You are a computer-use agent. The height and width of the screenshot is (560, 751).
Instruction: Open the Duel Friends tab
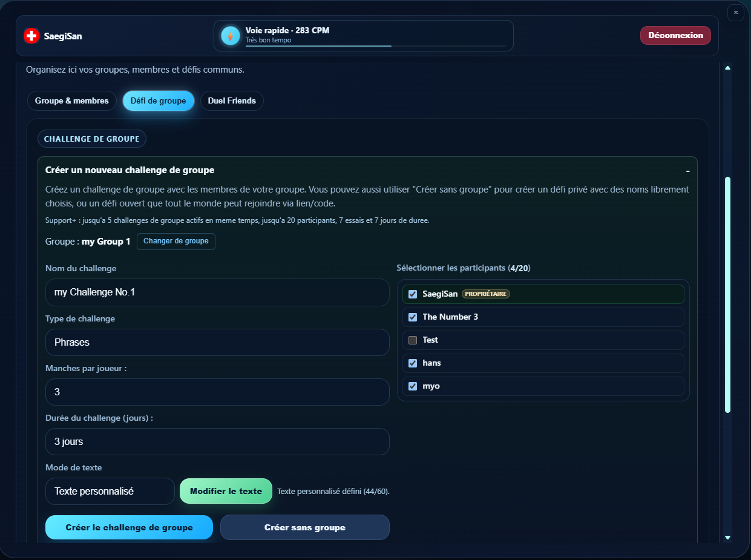232,100
